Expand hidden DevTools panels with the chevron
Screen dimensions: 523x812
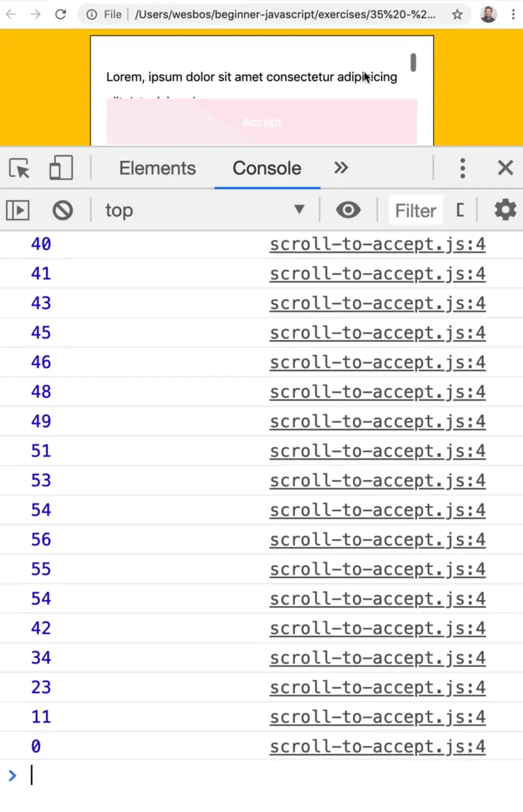point(341,167)
